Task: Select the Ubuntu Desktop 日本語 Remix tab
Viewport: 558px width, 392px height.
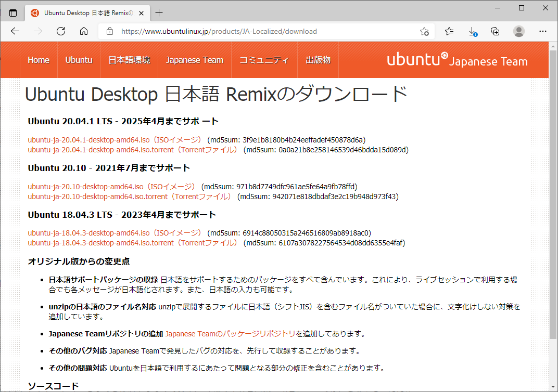Action: click(x=87, y=13)
